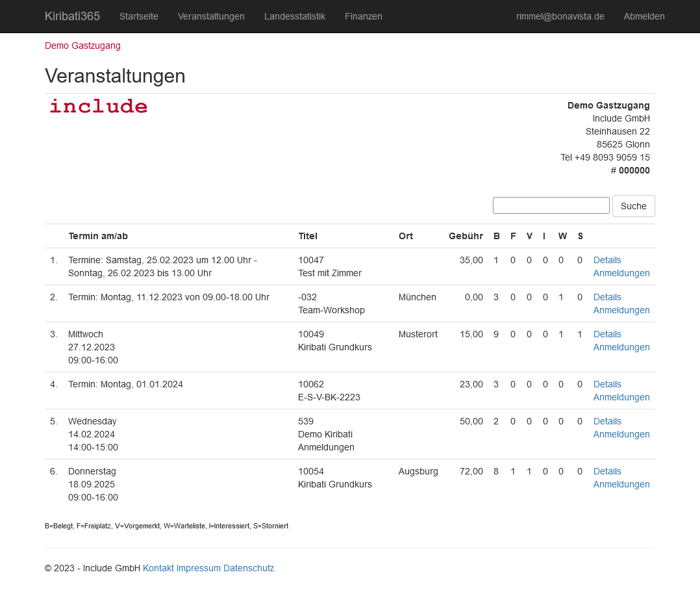
Task: Open the Finanzen menu item
Action: [364, 16]
